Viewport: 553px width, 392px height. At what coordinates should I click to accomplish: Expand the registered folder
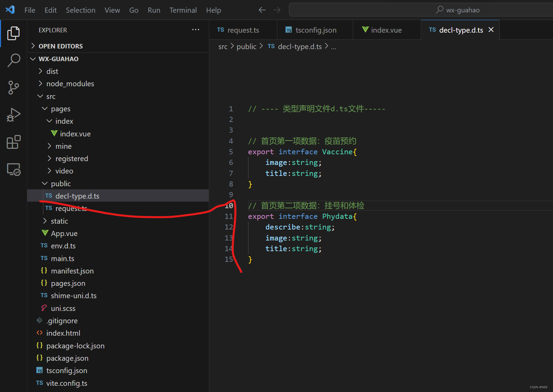[49, 158]
